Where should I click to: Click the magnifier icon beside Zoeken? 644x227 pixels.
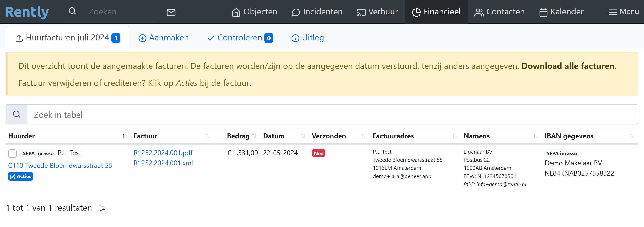coord(72,11)
